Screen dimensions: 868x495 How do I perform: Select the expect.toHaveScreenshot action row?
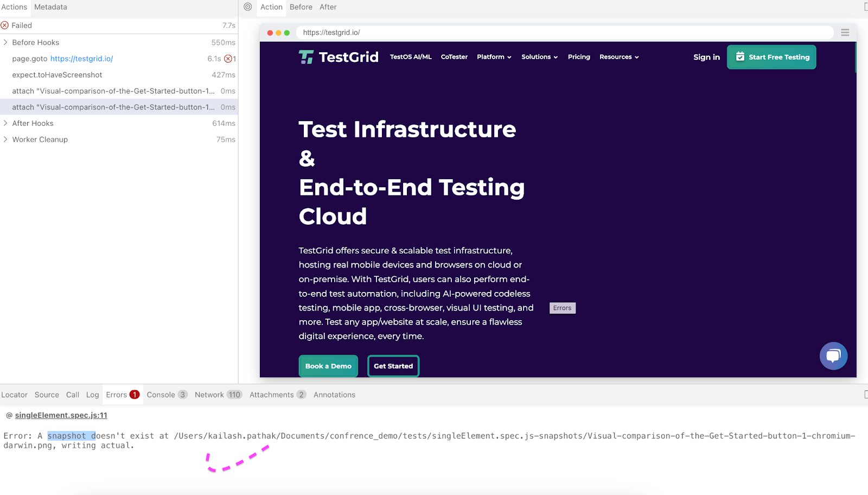pyautogui.click(x=119, y=75)
